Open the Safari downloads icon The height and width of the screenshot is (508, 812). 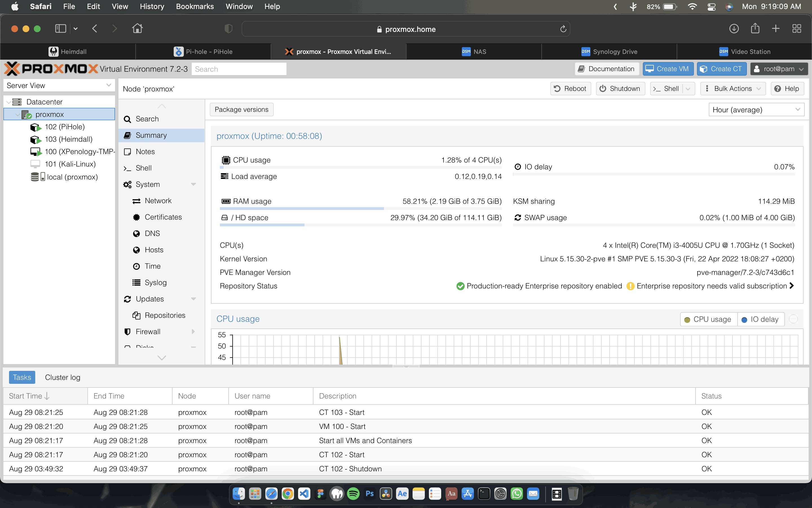[x=734, y=29]
